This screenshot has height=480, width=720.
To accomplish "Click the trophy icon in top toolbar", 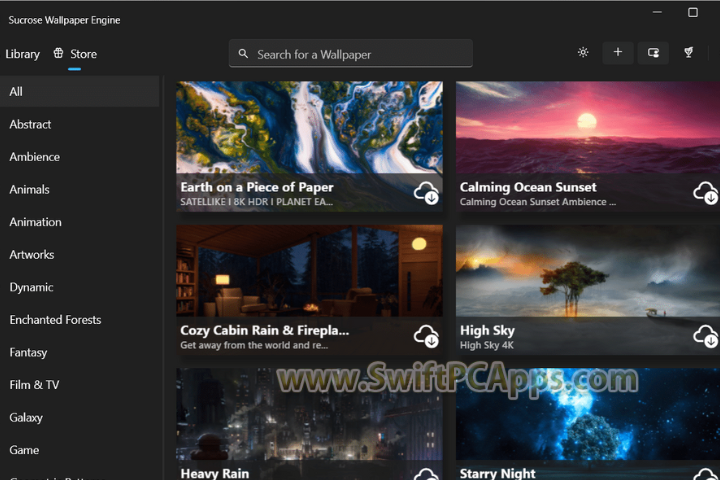I will tap(688, 52).
